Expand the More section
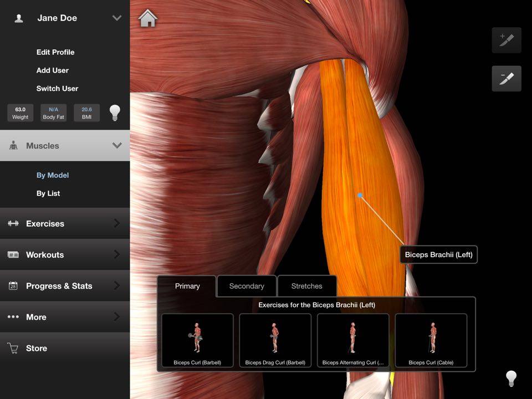Image resolution: width=532 pixels, height=399 pixels. click(65, 317)
